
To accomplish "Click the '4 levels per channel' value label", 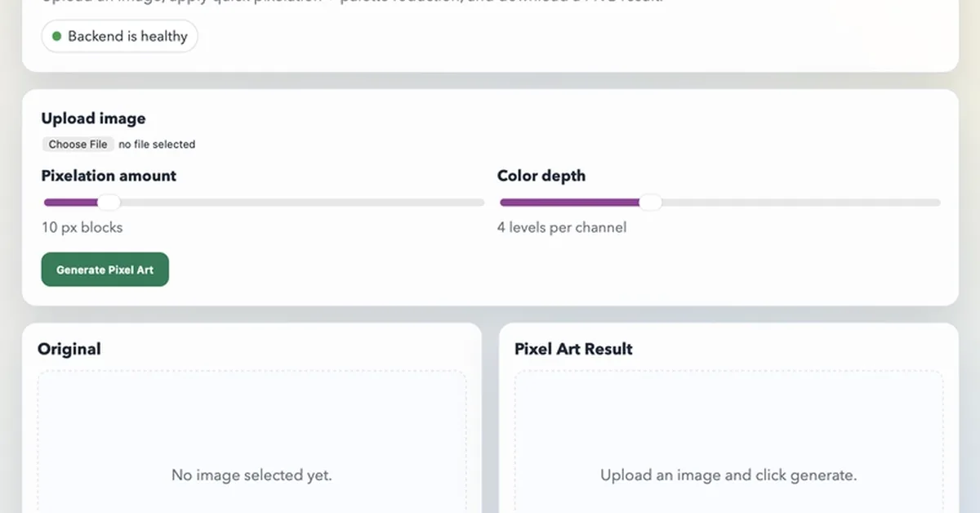I will click(x=561, y=228).
